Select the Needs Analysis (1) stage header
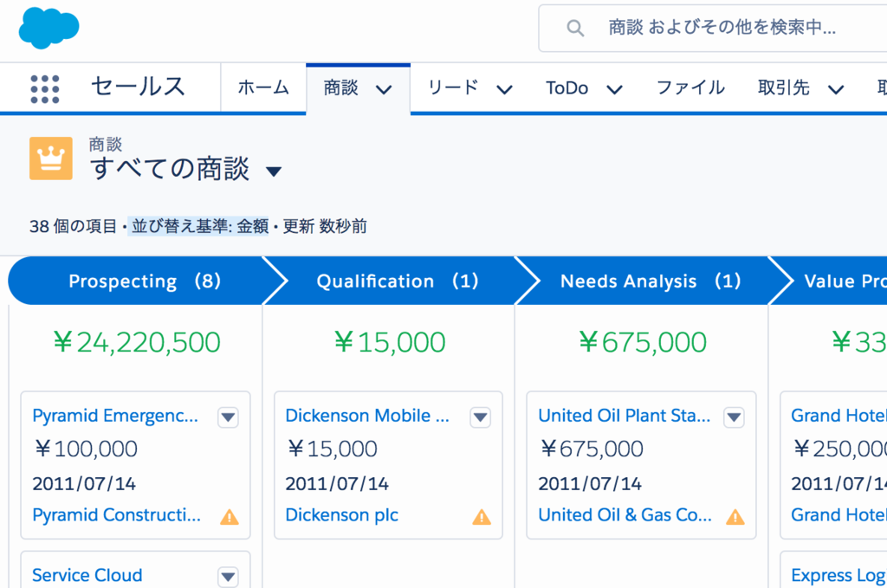 coord(651,281)
